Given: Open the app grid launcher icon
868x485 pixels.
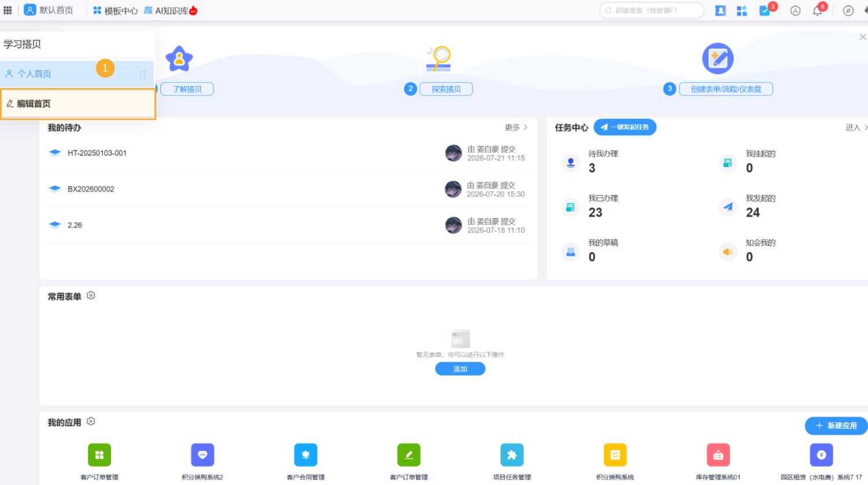Looking at the screenshot, I should 8,10.
